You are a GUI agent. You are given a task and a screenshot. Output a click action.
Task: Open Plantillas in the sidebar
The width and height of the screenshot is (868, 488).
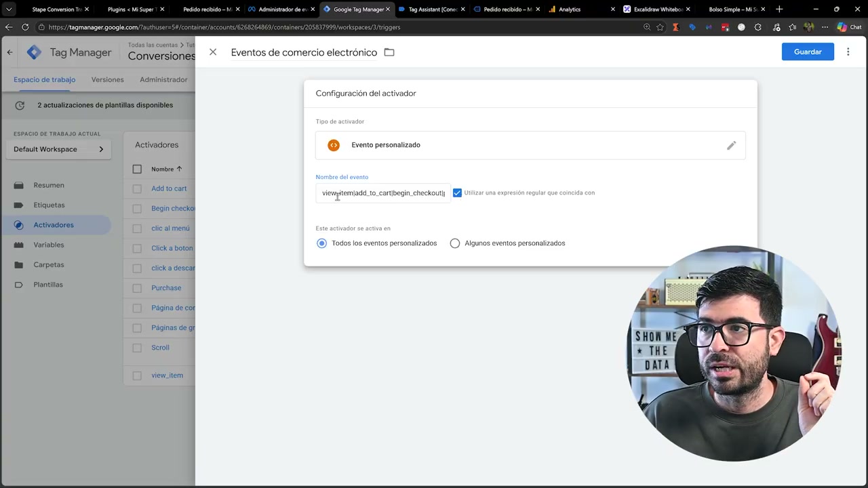pyautogui.click(x=48, y=285)
